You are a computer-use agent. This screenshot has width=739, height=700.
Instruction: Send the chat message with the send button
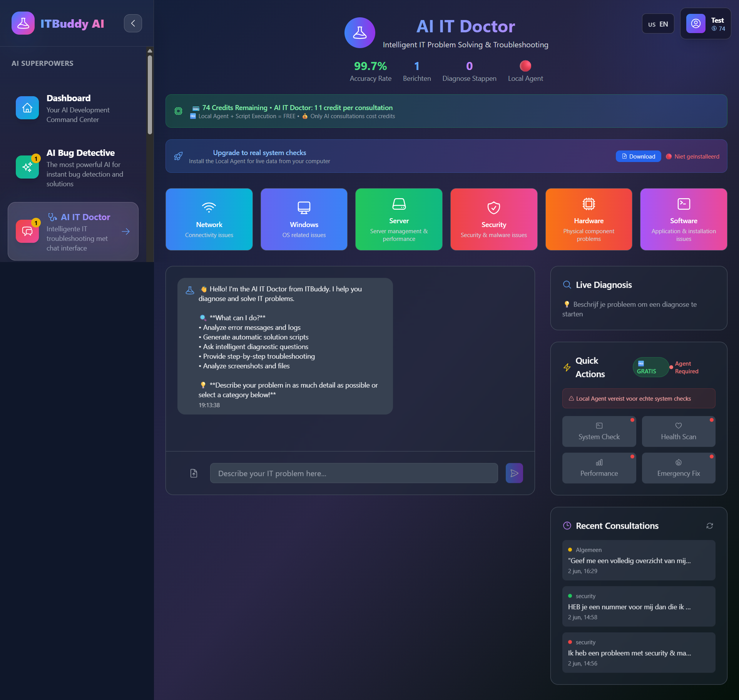[514, 473]
